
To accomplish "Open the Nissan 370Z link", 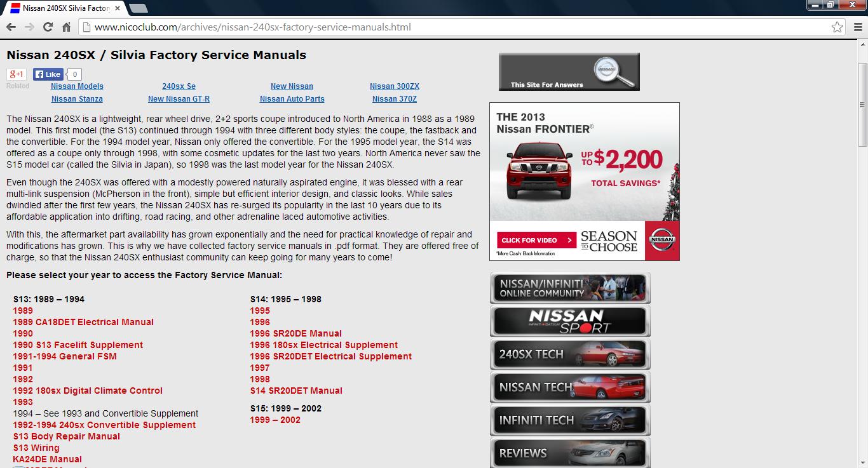I will [x=395, y=99].
